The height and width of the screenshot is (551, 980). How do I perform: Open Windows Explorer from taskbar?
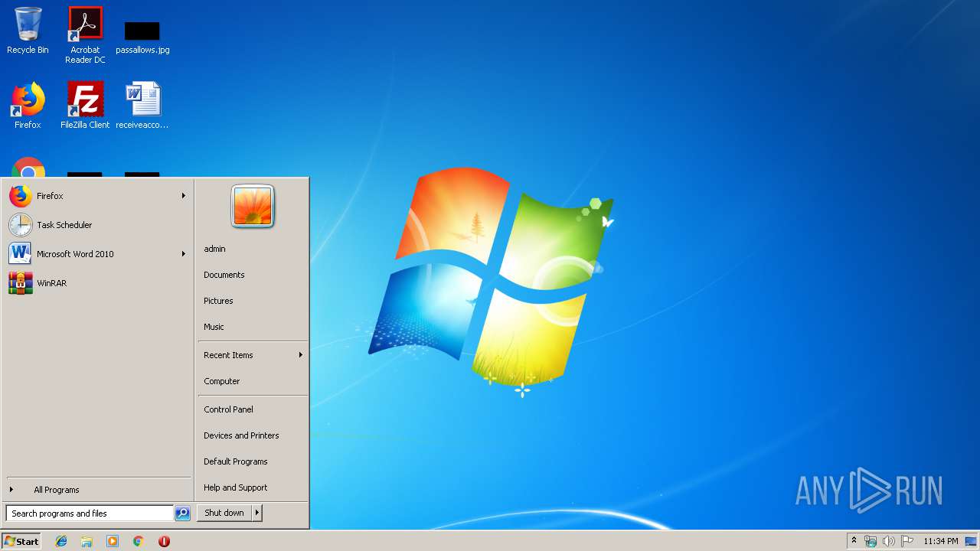pos(87,541)
